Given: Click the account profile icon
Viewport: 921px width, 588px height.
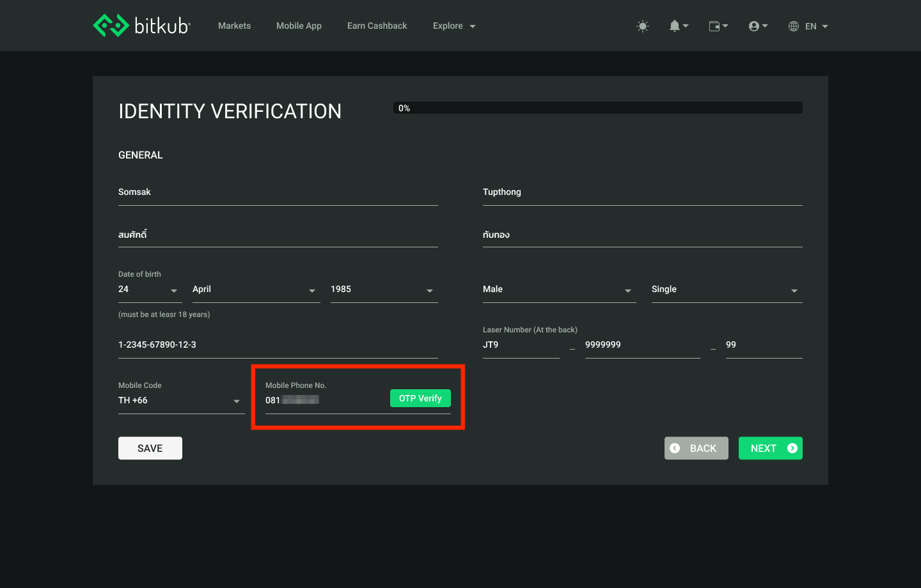Looking at the screenshot, I should (754, 26).
